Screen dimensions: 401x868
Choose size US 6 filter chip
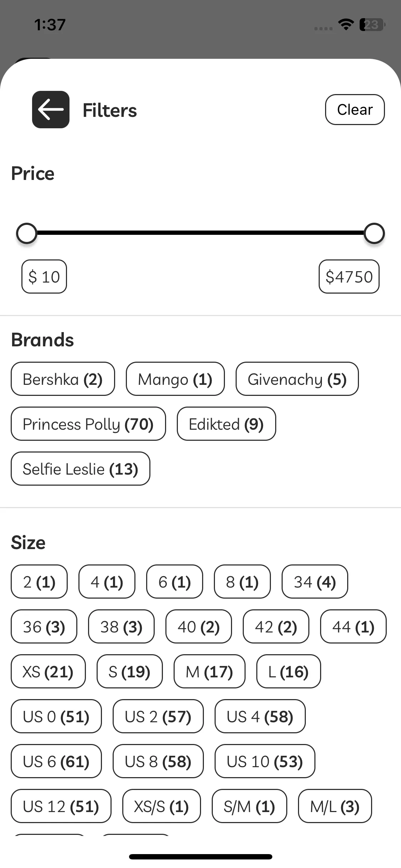(x=56, y=761)
